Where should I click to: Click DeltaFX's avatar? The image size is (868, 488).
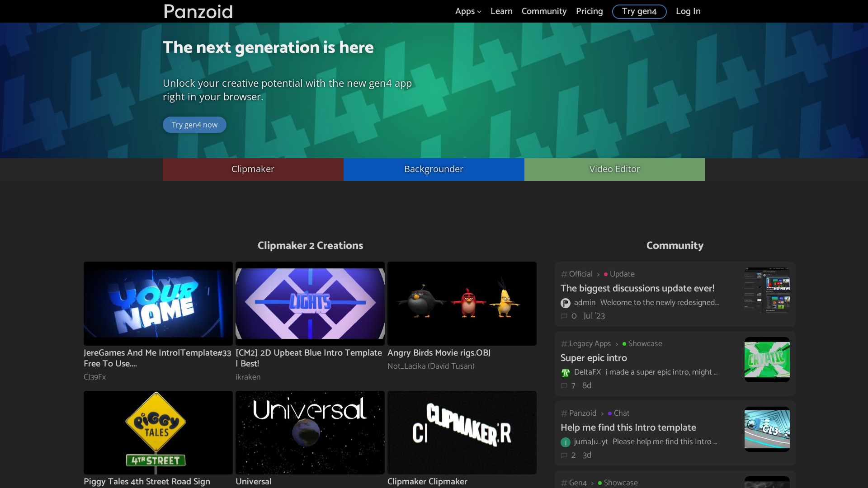click(565, 372)
